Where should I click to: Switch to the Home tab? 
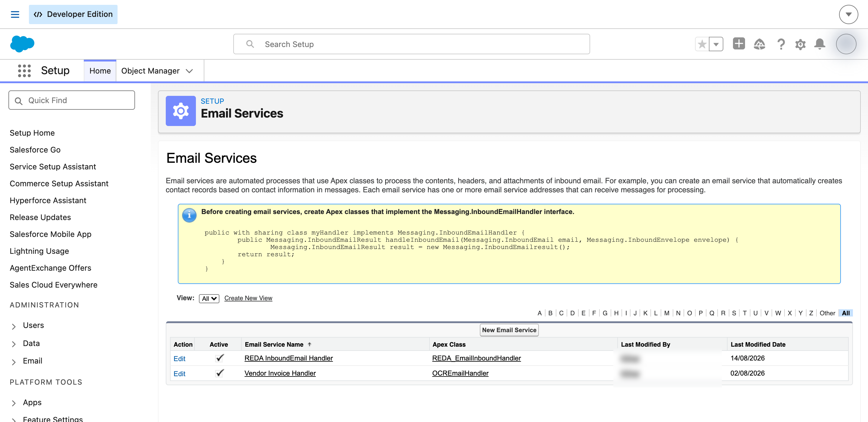(x=100, y=71)
